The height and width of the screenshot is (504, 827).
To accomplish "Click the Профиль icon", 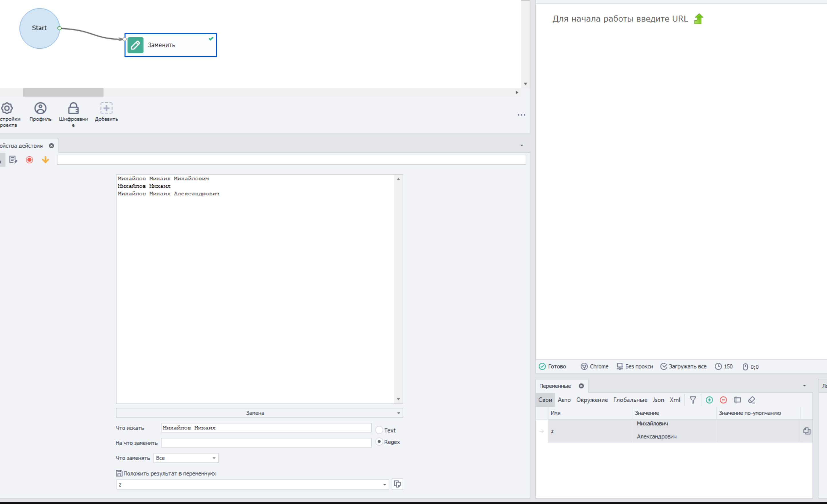I will (40, 109).
